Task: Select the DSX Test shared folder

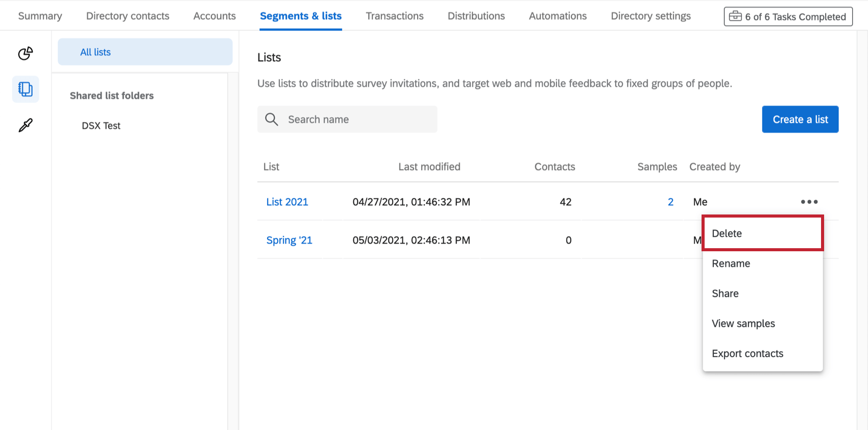Action: (x=101, y=126)
